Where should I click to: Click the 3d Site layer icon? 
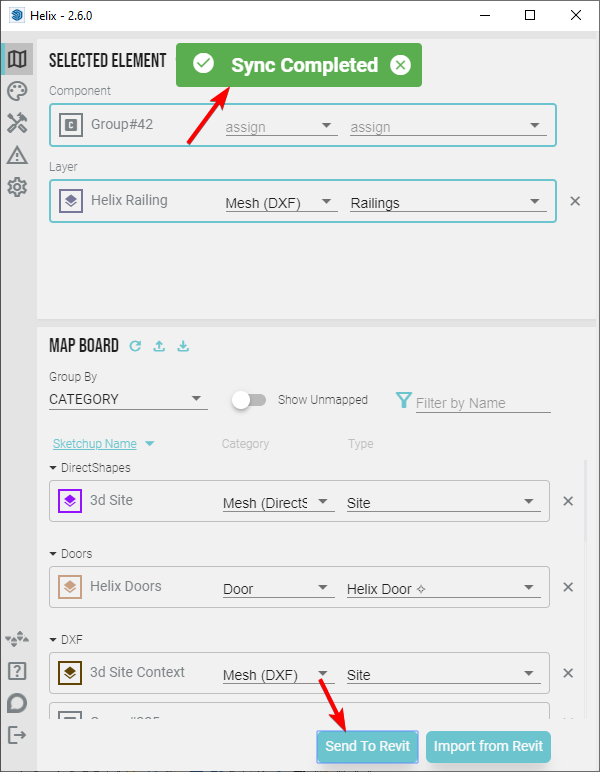pyautogui.click(x=70, y=501)
